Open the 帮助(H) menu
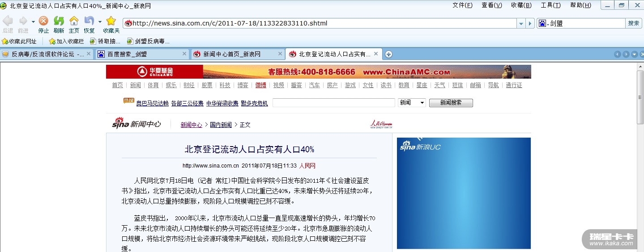Viewport: 644px width, 252px height. click(x=580, y=5)
